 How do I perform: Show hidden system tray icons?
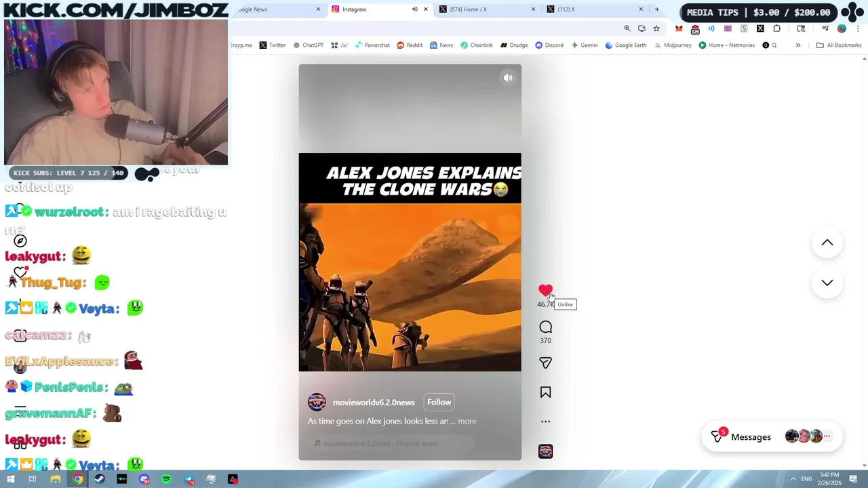point(793,479)
